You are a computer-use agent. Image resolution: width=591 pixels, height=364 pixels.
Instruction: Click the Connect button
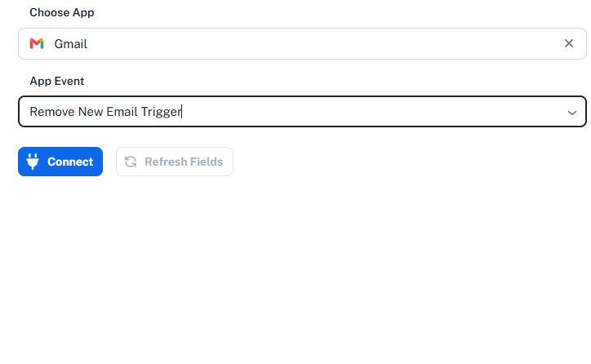(x=60, y=162)
